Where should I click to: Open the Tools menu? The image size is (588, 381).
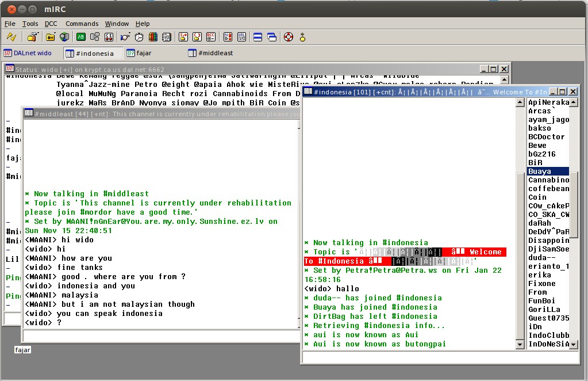(x=30, y=24)
